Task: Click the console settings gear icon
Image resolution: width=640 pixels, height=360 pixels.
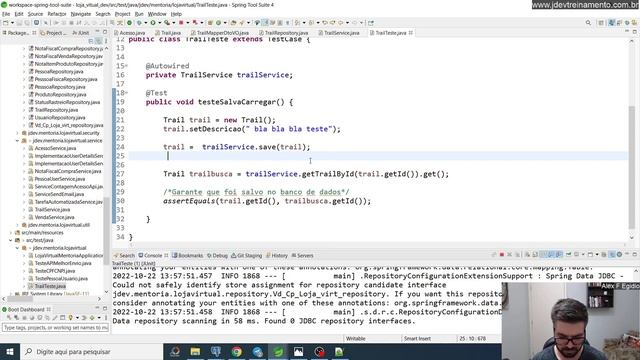Action: tap(619, 255)
